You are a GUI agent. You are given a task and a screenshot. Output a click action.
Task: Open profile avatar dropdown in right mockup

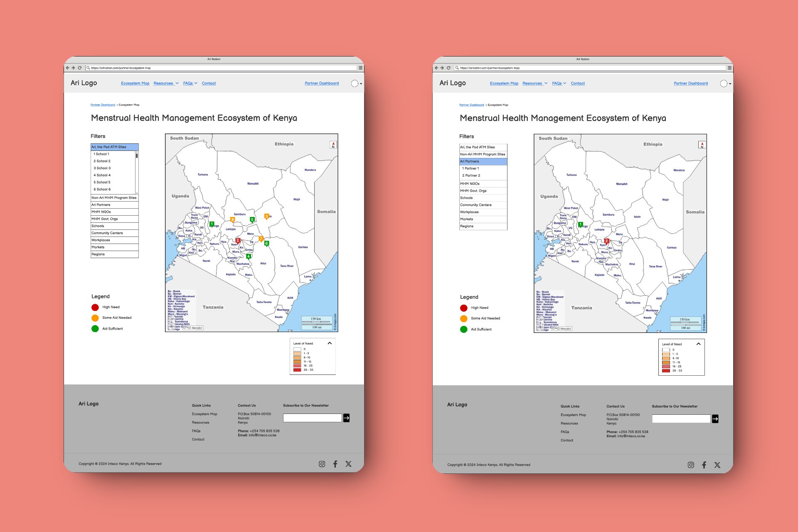pos(725,84)
